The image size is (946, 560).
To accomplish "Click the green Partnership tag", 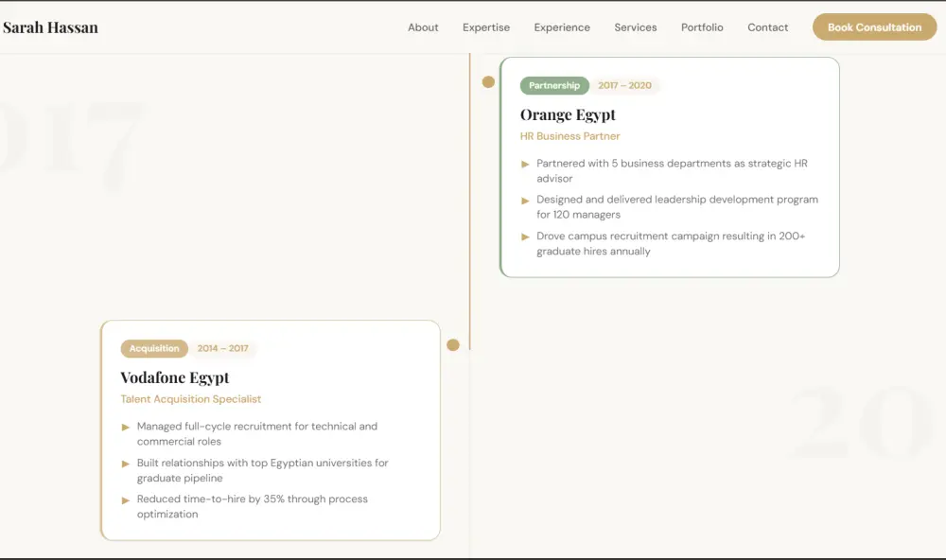I will tap(554, 86).
